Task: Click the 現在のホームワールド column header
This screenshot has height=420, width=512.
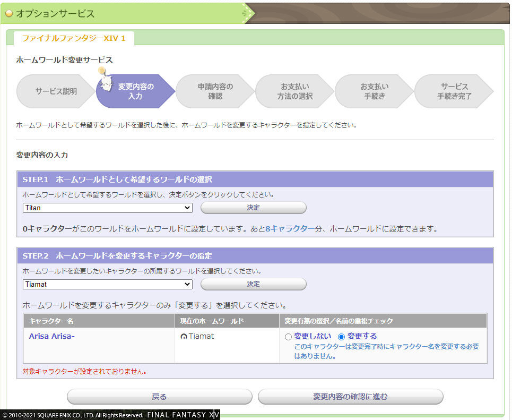Action: coord(227,321)
